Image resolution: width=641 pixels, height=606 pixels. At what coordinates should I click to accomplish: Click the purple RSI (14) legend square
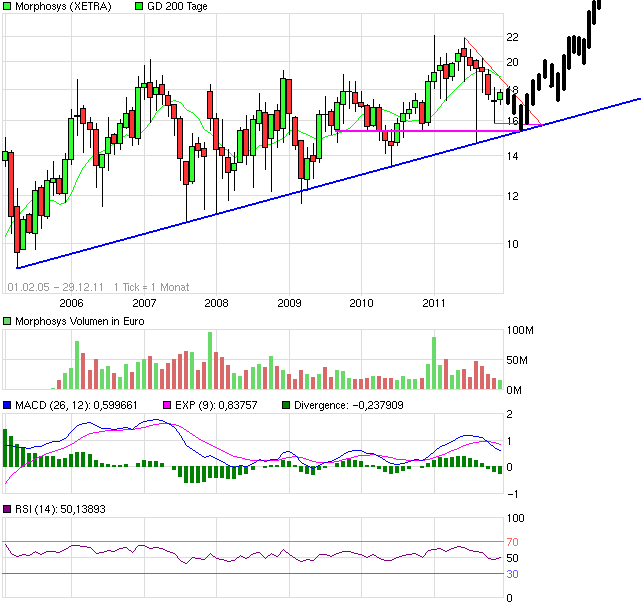pos(7,509)
